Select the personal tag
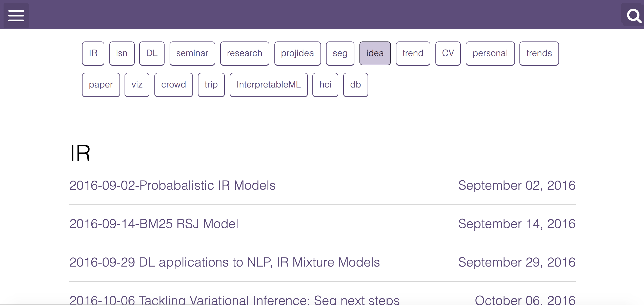 click(x=490, y=53)
